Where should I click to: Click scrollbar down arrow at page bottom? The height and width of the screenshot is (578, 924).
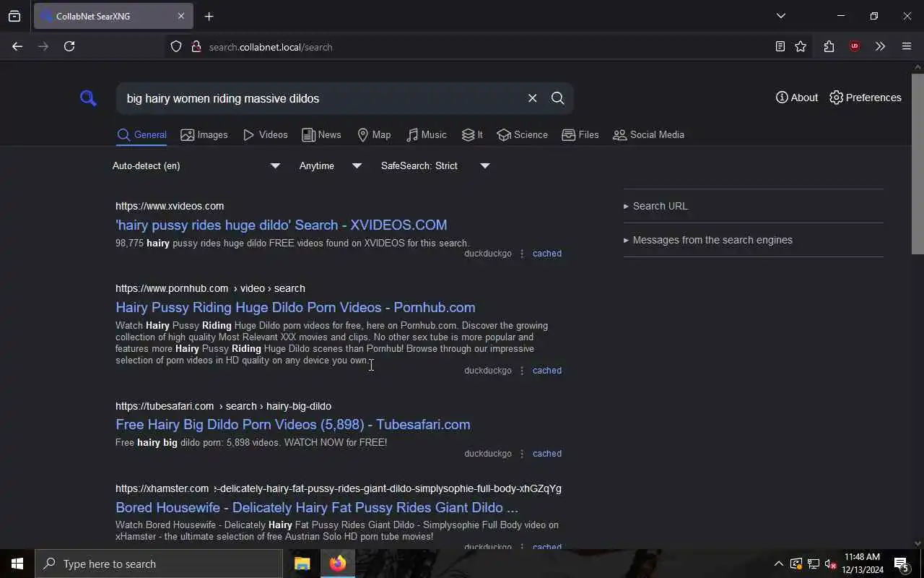pyautogui.click(x=918, y=543)
